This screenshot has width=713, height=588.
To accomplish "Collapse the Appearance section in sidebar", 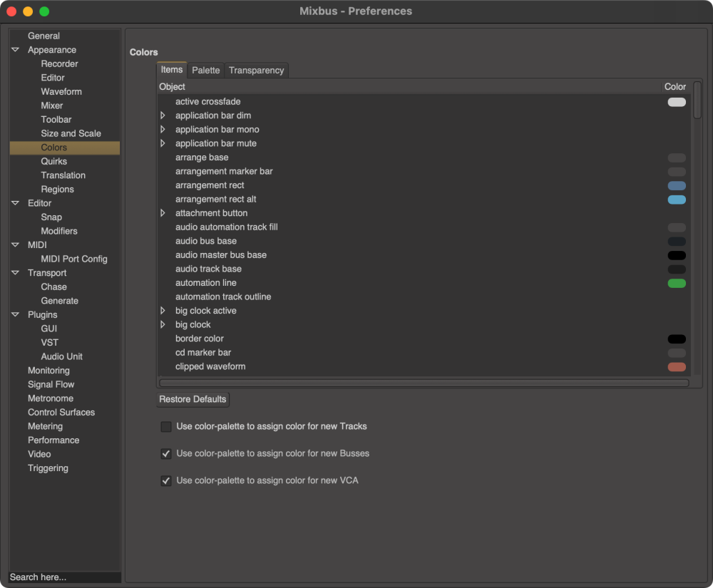I will [15, 49].
